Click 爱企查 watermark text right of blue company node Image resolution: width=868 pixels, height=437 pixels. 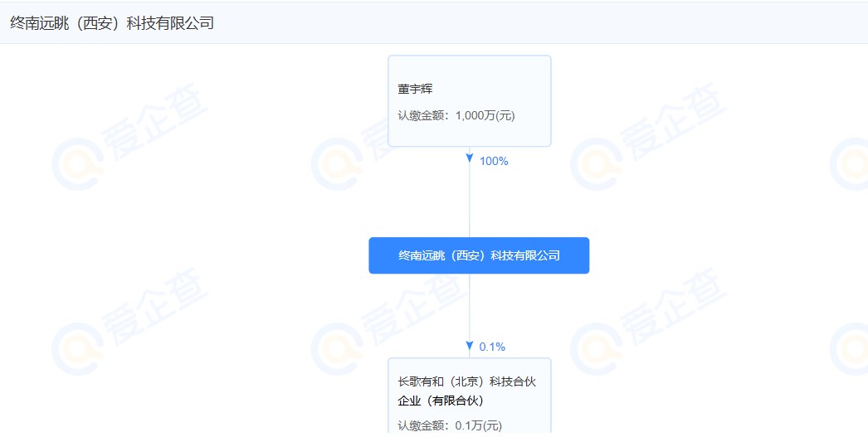(x=672, y=307)
